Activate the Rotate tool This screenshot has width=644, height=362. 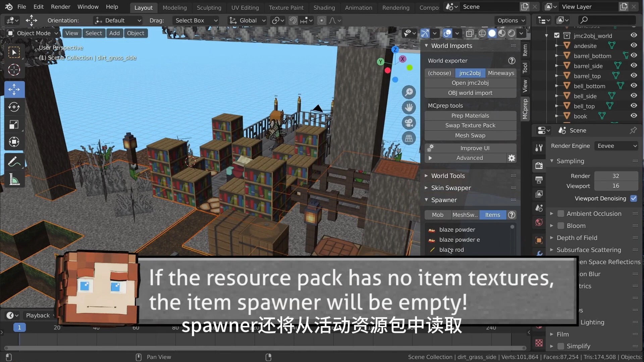click(x=14, y=107)
